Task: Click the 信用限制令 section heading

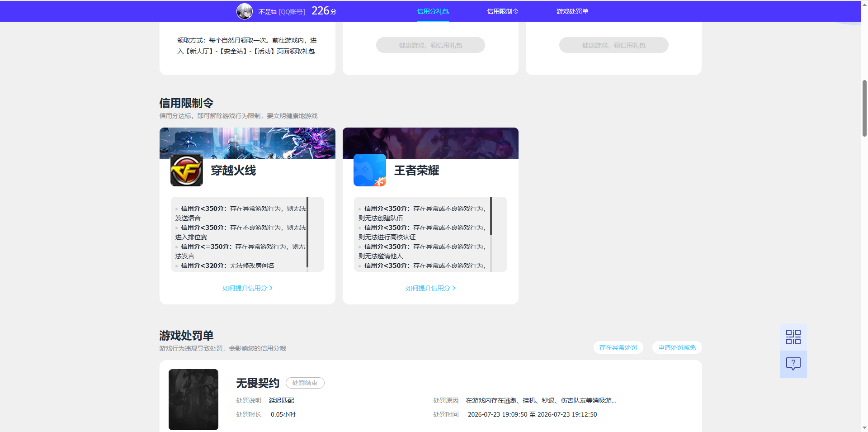Action: (x=186, y=103)
